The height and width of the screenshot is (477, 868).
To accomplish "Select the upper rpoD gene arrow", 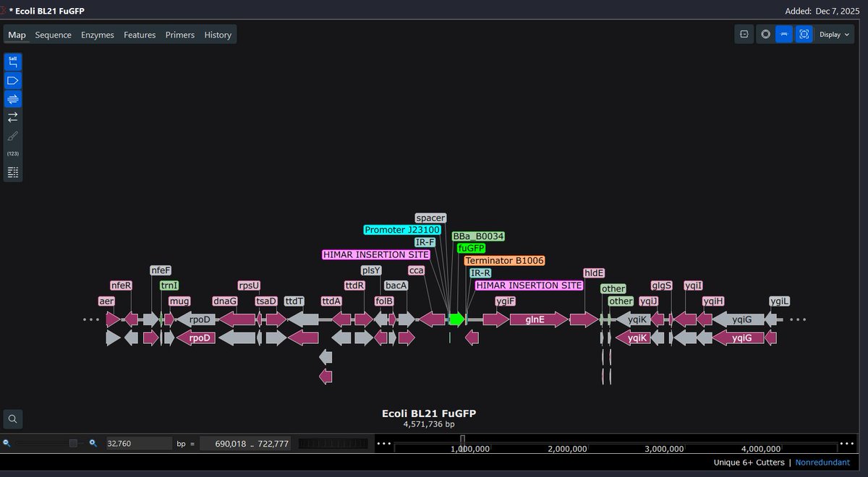I will (196, 319).
